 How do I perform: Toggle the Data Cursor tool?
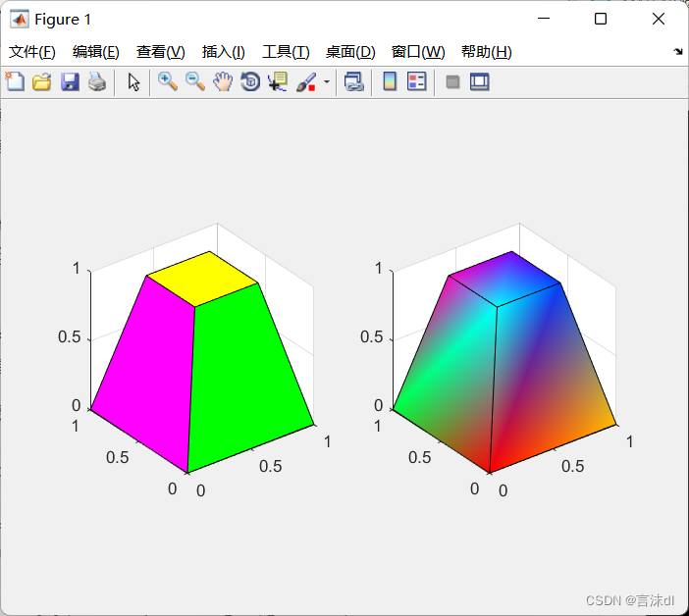(278, 82)
